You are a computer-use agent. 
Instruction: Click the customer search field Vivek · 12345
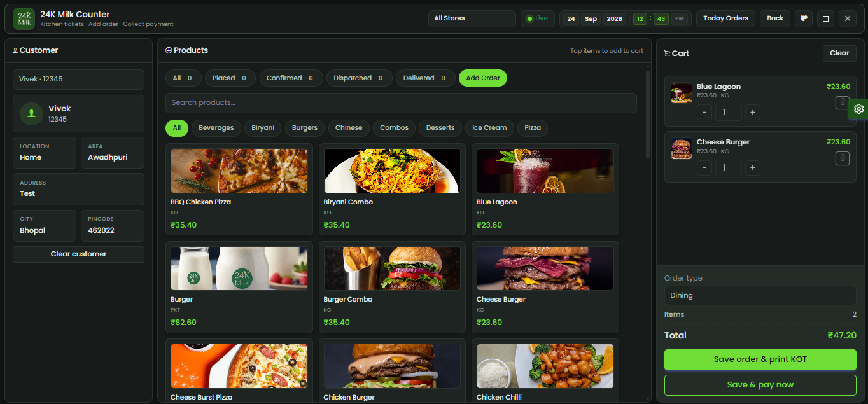click(78, 80)
